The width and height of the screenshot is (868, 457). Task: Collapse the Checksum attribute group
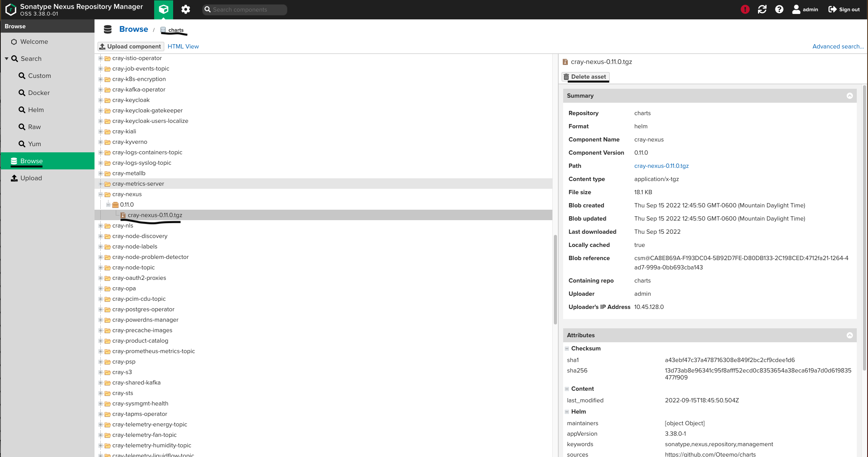click(567, 348)
